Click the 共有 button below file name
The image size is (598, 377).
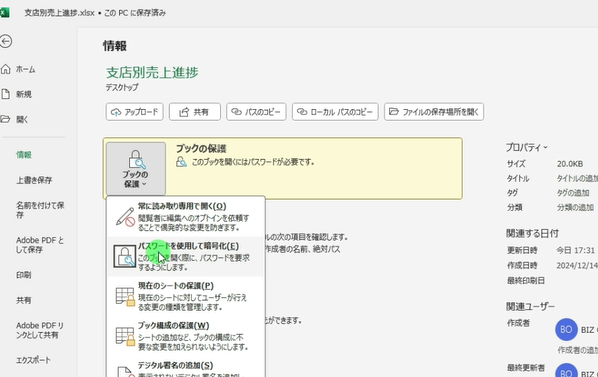[x=195, y=112]
